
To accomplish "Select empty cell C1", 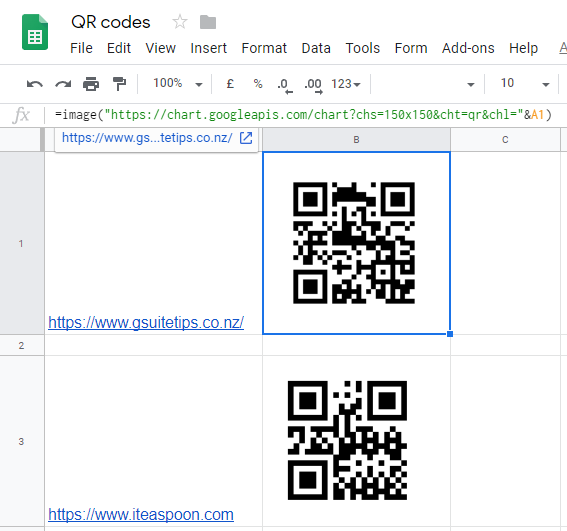I will click(505, 243).
